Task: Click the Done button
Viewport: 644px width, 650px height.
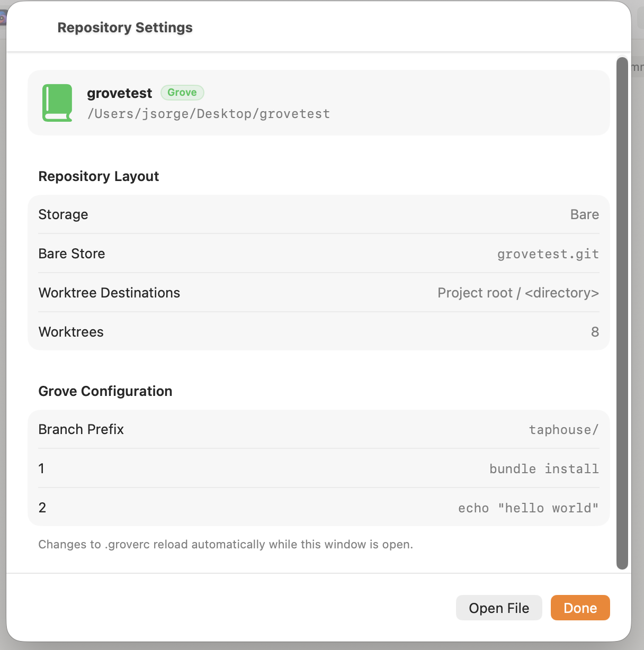Action: [580, 608]
